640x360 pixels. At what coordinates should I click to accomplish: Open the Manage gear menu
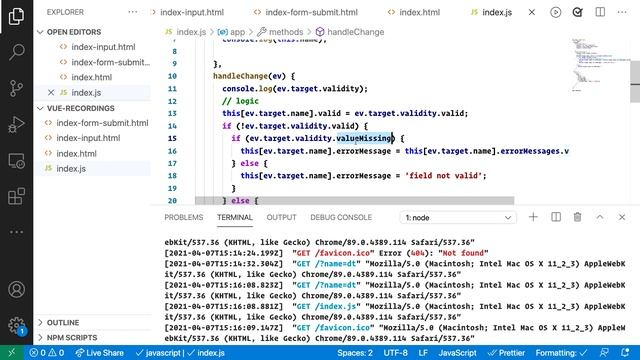click(16, 325)
